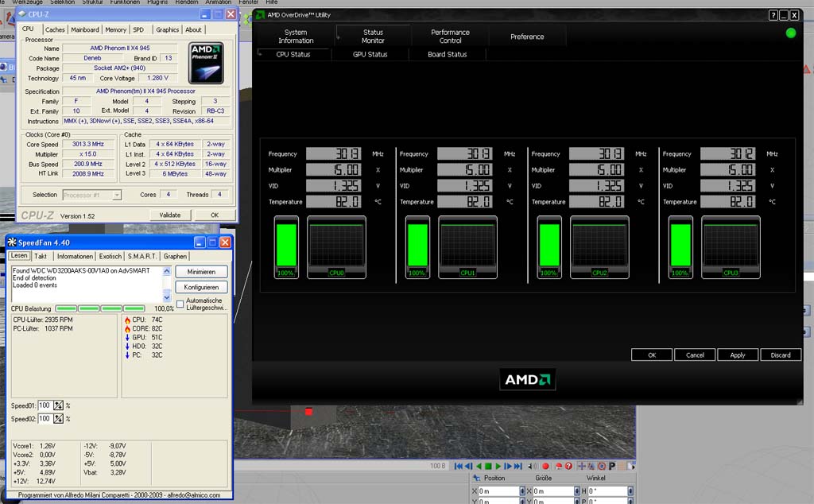The width and height of the screenshot is (814, 504).
Task: Click the CPU0 usage graph
Action: pyautogui.click(x=336, y=247)
